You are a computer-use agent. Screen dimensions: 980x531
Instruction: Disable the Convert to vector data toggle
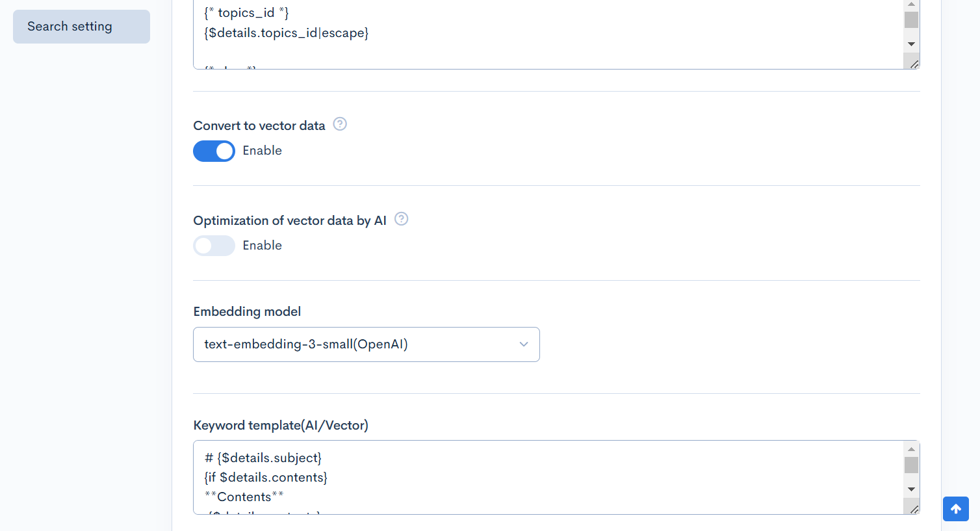(x=214, y=151)
